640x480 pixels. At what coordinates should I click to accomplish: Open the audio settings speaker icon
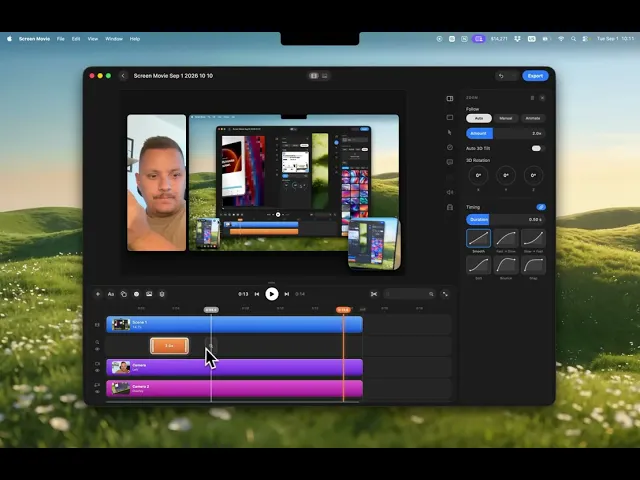450,192
